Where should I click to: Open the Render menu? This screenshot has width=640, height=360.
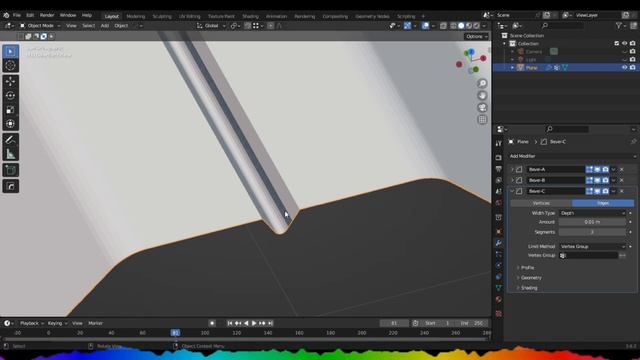47,15
